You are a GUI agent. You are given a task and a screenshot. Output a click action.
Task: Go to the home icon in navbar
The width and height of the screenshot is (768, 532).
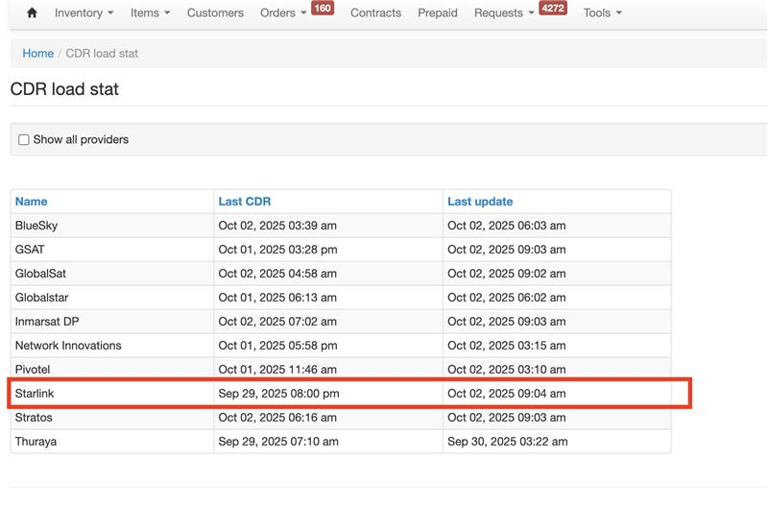coord(32,12)
